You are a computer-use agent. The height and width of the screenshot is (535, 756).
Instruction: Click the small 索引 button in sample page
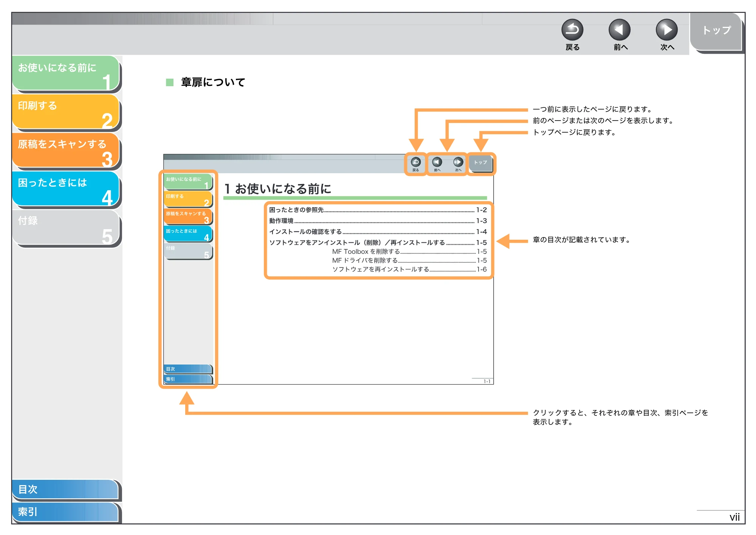pos(188,379)
